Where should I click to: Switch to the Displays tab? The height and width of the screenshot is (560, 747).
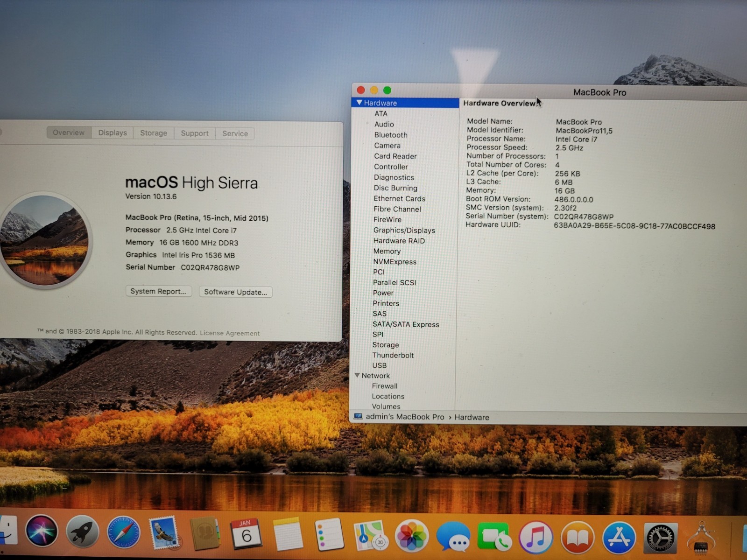113,133
